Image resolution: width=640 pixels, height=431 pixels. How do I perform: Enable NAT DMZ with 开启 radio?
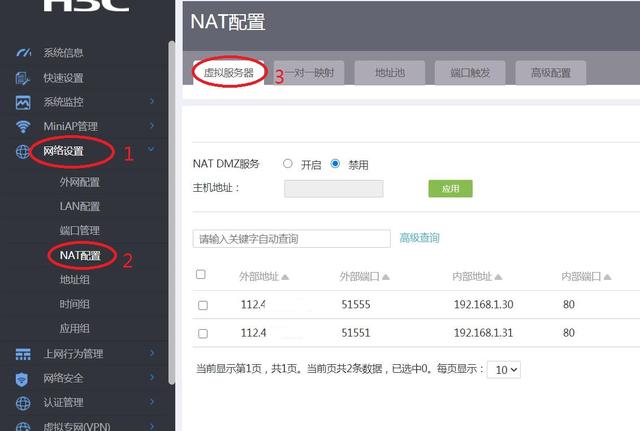[x=288, y=164]
